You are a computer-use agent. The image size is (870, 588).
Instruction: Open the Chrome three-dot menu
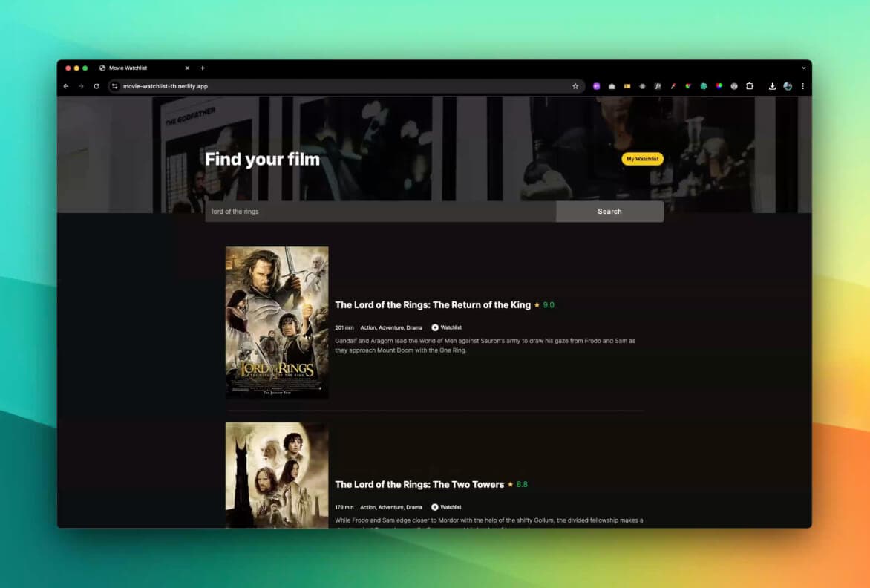(802, 86)
